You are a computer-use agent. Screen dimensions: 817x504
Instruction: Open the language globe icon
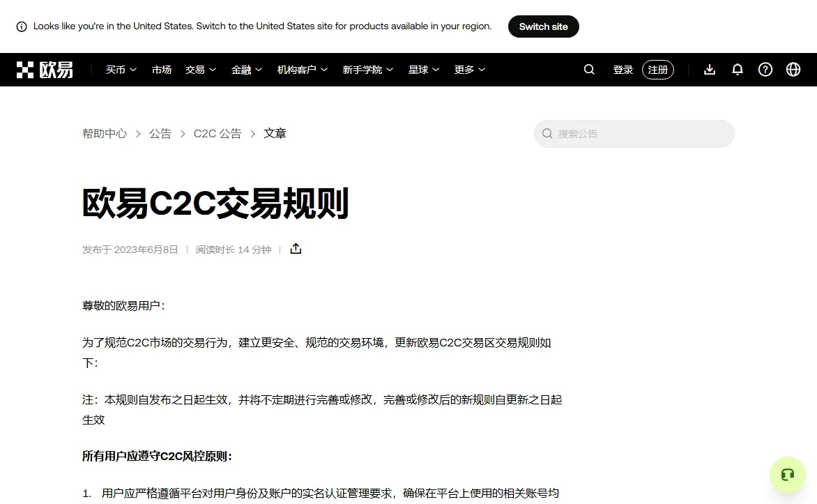tap(793, 69)
